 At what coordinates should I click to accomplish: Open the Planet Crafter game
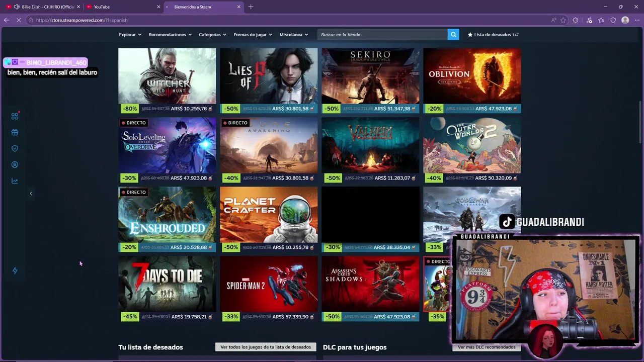click(x=269, y=215)
